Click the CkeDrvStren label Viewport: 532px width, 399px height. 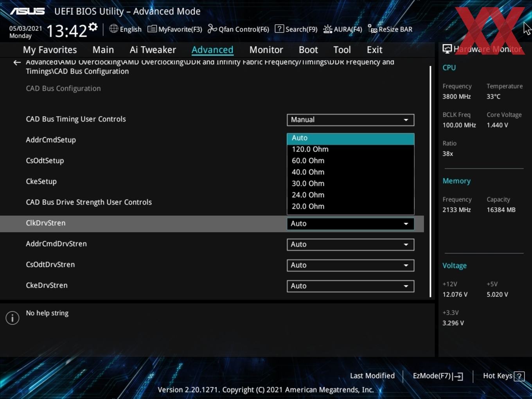pyautogui.click(x=47, y=285)
